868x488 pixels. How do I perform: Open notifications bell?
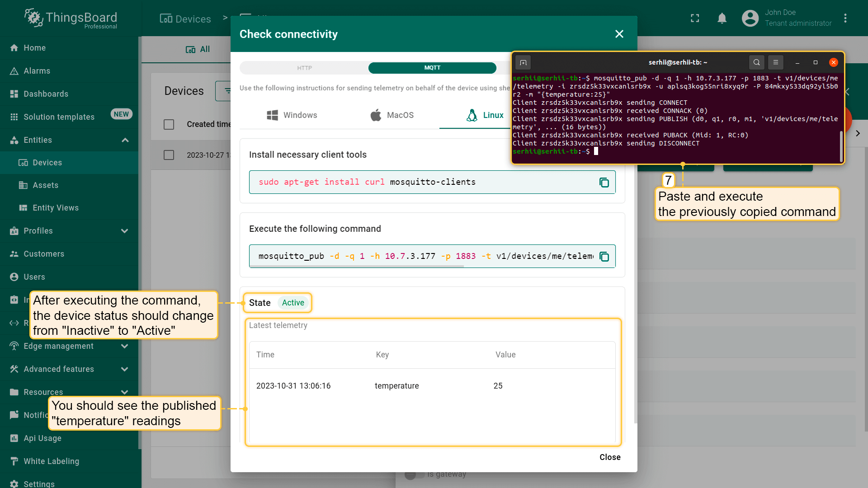[x=722, y=19]
